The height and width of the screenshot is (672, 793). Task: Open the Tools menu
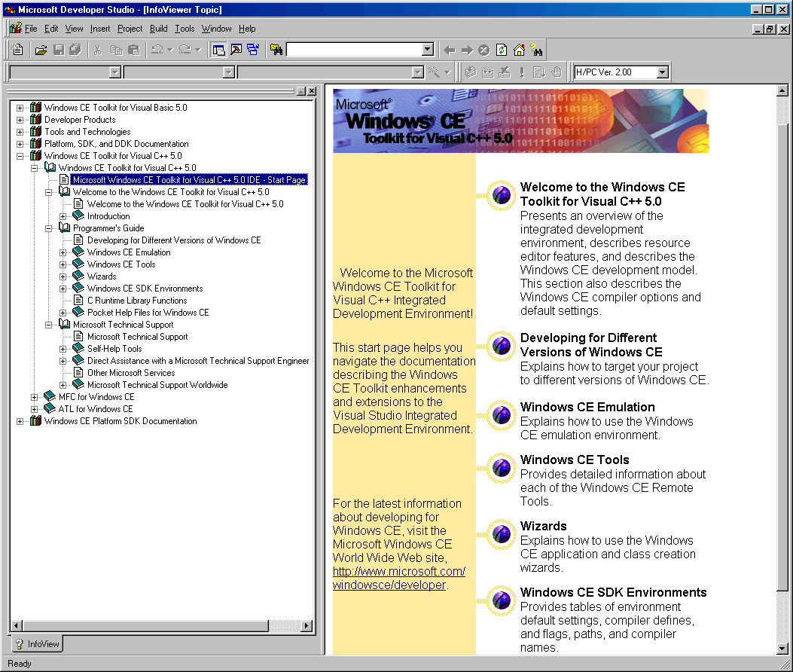click(185, 29)
